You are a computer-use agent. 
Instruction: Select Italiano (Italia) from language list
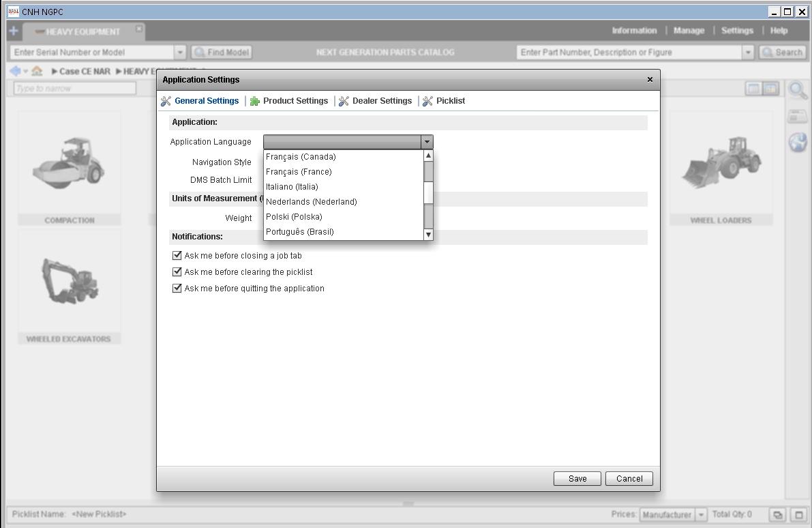292,187
